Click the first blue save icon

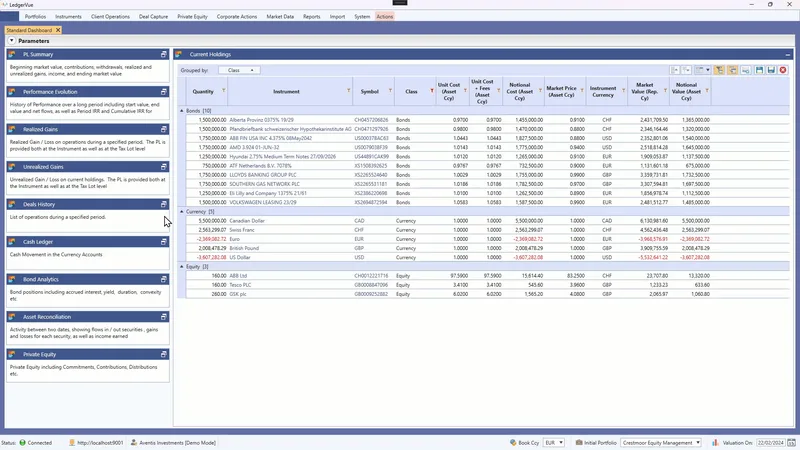759,70
